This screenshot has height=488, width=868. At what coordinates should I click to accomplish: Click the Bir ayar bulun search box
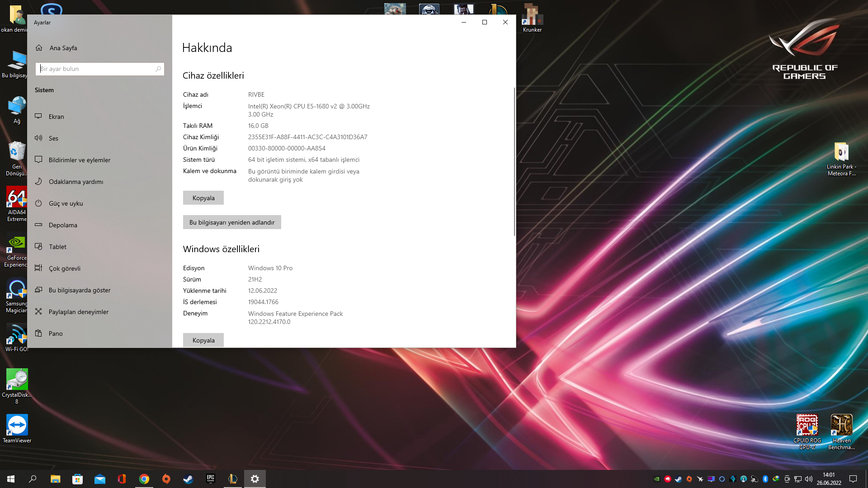(96, 69)
